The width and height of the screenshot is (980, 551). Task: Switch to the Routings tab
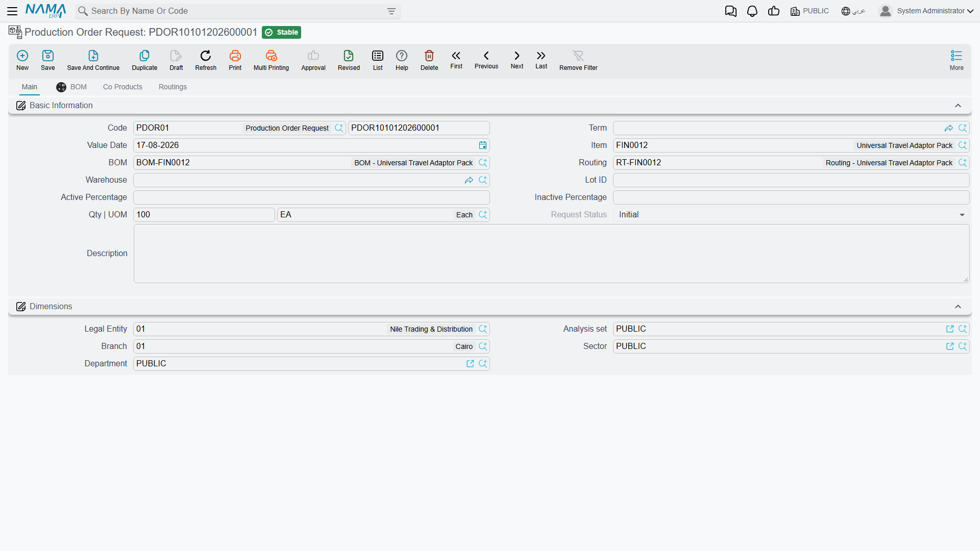coord(173,87)
